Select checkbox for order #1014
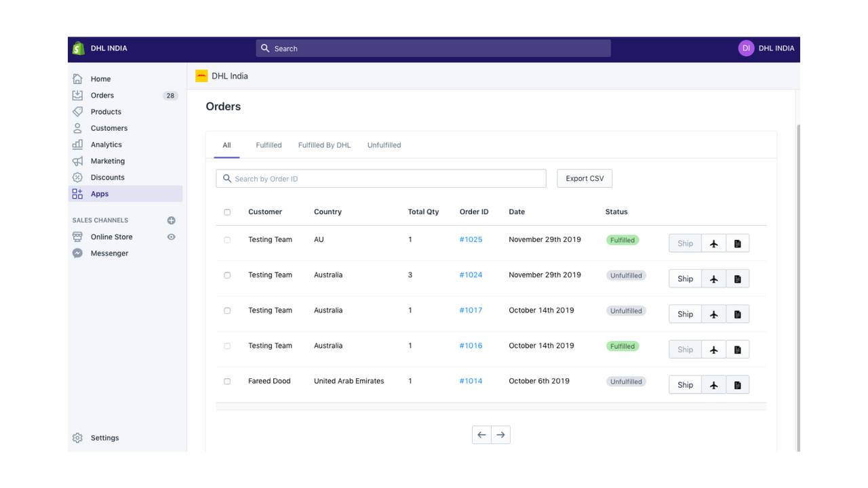 pos(227,381)
